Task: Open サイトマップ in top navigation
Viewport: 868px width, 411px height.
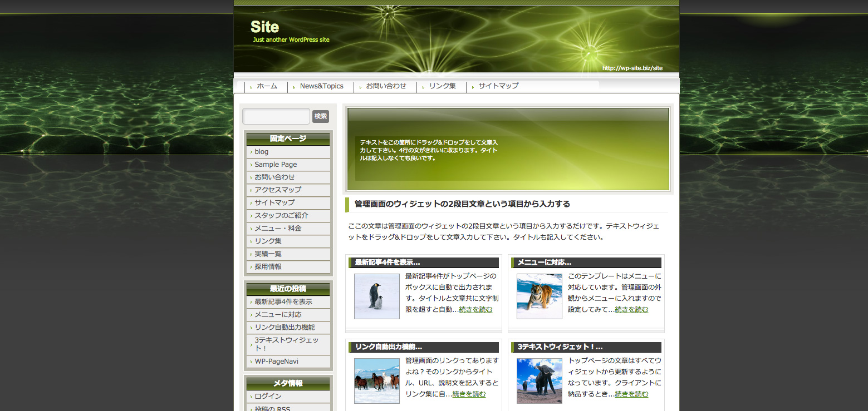Action: [x=498, y=86]
